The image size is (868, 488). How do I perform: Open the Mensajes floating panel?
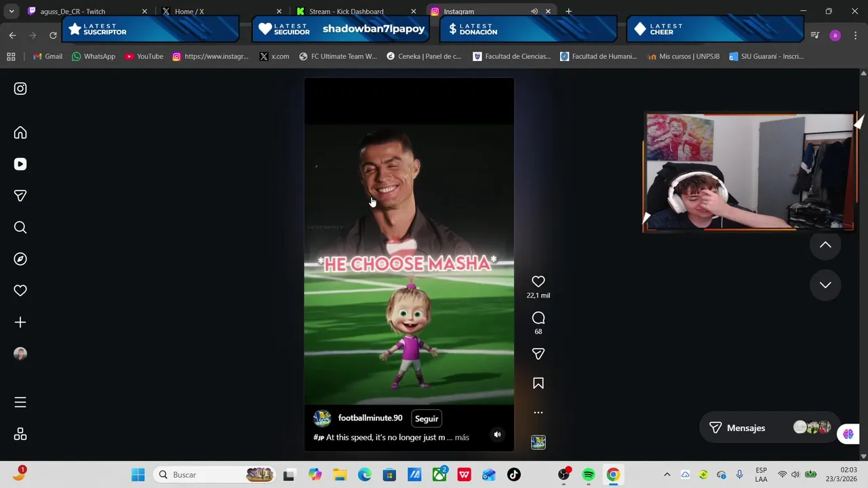(769, 428)
